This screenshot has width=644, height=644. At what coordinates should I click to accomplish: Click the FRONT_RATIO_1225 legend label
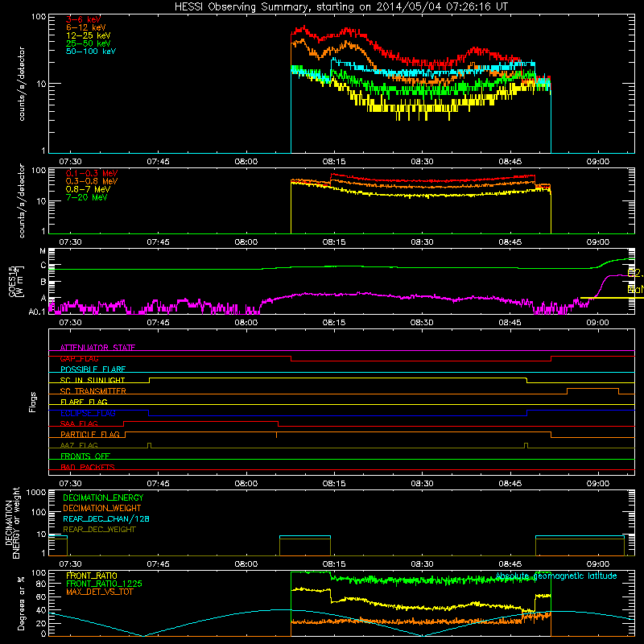point(104,584)
